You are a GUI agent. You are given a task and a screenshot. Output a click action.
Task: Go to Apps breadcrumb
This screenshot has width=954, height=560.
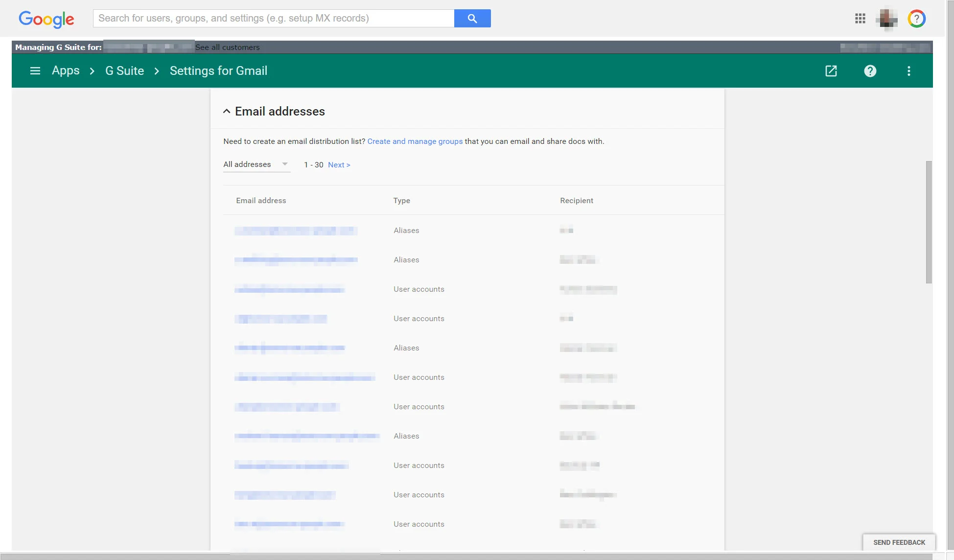point(66,71)
